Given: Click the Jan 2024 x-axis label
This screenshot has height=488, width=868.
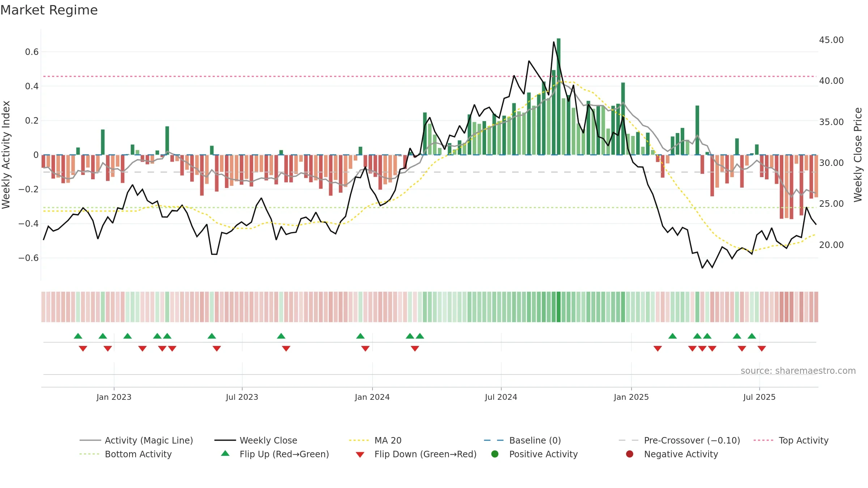Looking at the screenshot, I should [x=372, y=397].
